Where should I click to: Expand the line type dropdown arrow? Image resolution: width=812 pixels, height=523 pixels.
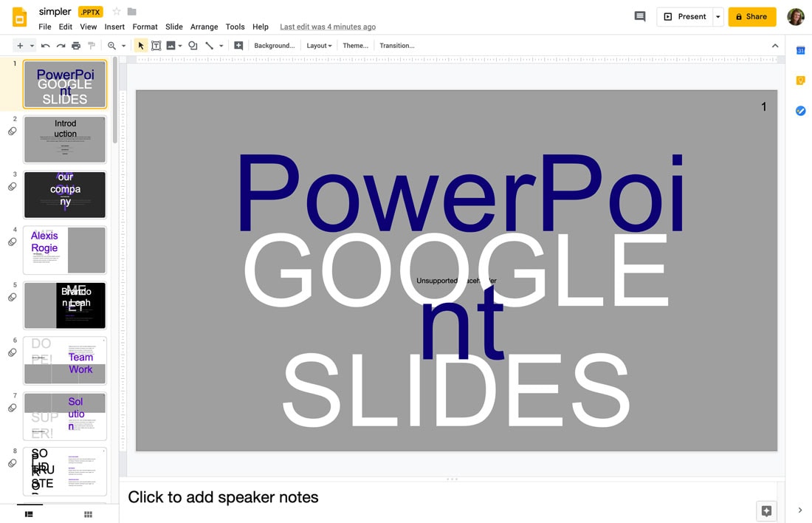pyautogui.click(x=221, y=46)
